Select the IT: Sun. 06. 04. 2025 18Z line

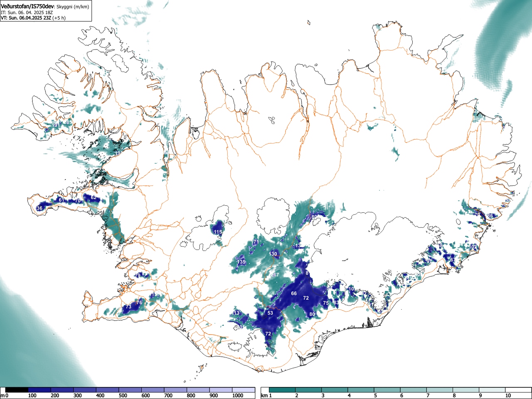[27, 12]
